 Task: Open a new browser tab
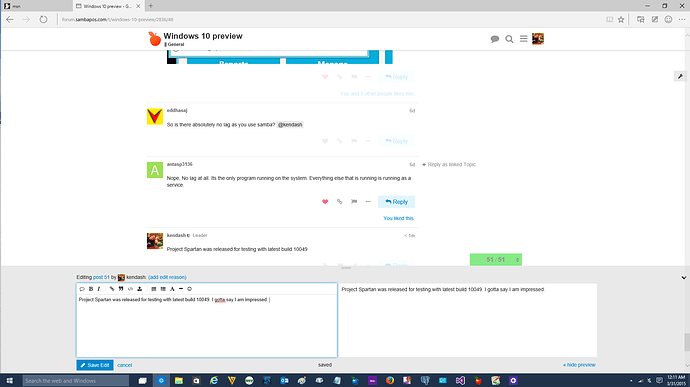tap(151, 6)
